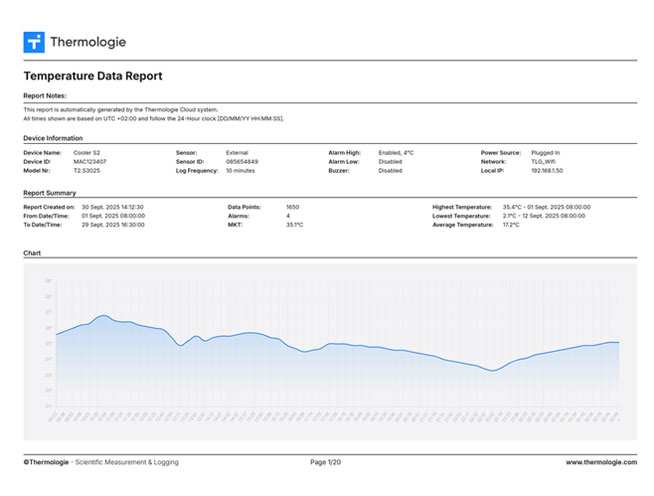Click the local IP 192.168.1.50 value

(549, 170)
